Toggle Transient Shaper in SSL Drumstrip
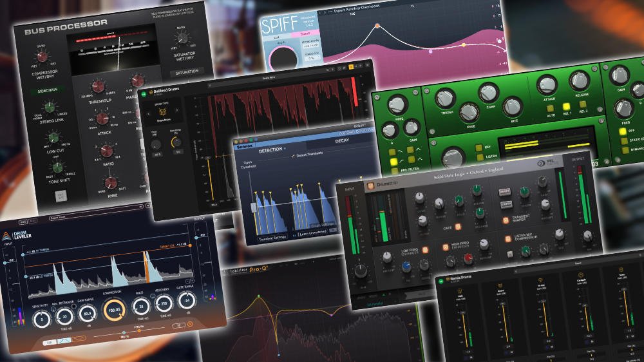Image resolution: width=644 pixels, height=362 pixels. click(506, 221)
